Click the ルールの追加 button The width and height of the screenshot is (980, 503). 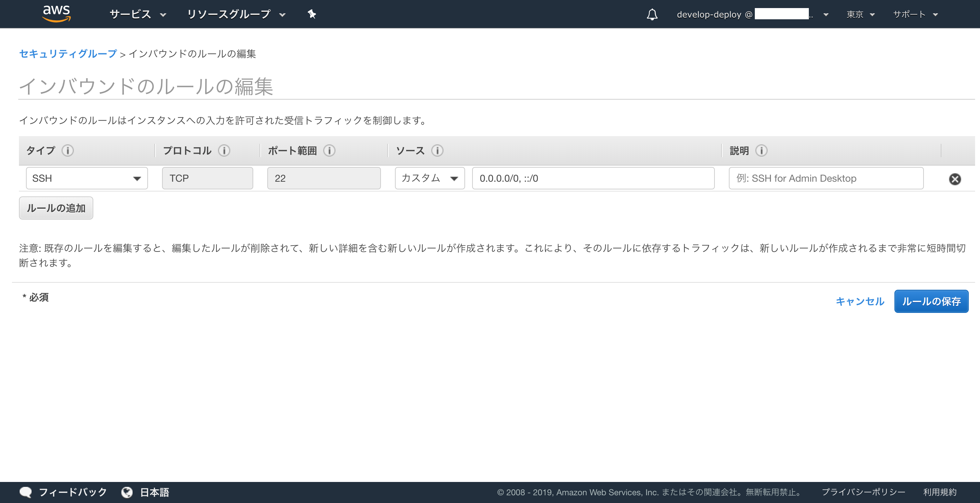(x=56, y=208)
